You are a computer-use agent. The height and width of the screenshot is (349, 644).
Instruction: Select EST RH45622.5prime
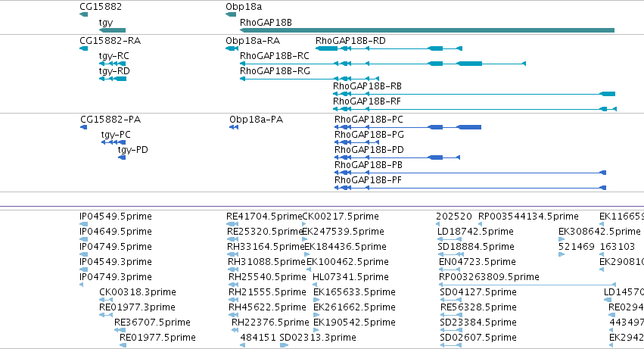click(267, 307)
